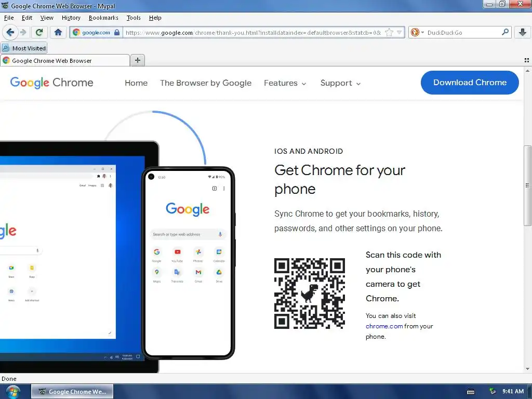The height and width of the screenshot is (399, 532).
Task: Click the Google Chrome logo
Action: coord(51,83)
